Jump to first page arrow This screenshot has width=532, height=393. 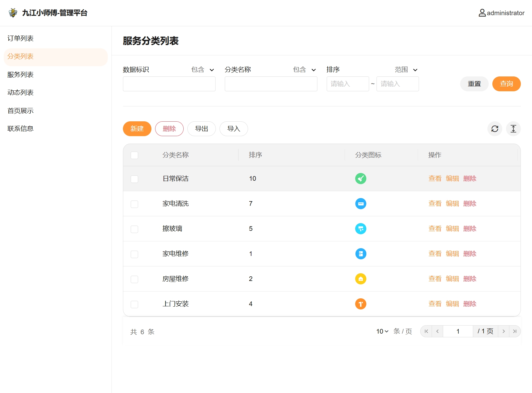pyautogui.click(x=426, y=331)
